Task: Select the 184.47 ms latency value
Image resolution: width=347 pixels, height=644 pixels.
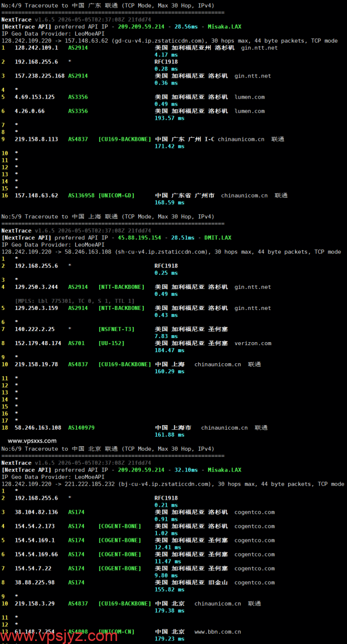Action: point(169,351)
